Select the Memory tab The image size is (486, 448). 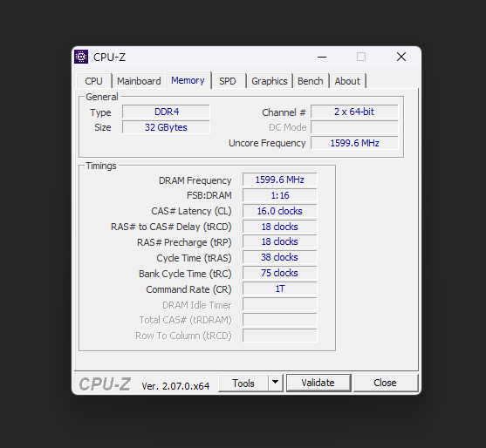pos(188,80)
